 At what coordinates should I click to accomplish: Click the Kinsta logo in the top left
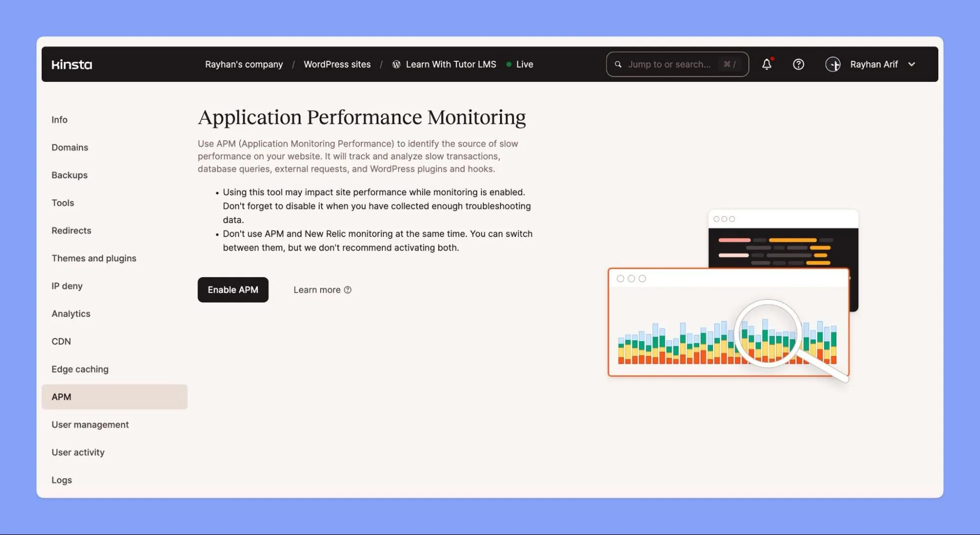coord(72,64)
